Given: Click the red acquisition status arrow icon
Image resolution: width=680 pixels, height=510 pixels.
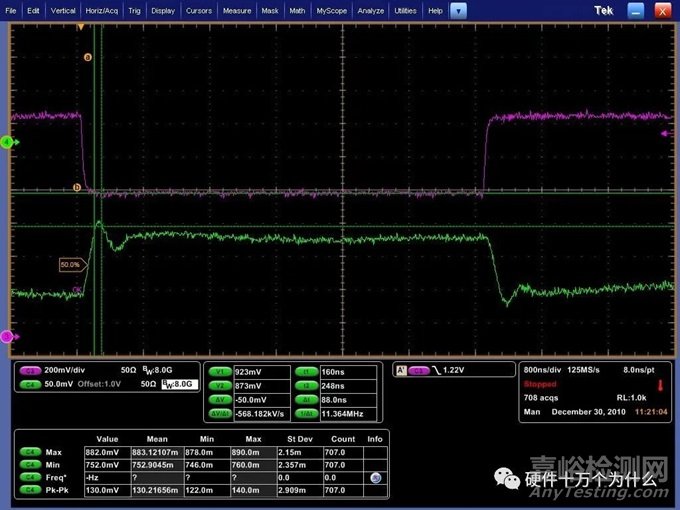Looking at the screenshot, I should coord(659,384).
